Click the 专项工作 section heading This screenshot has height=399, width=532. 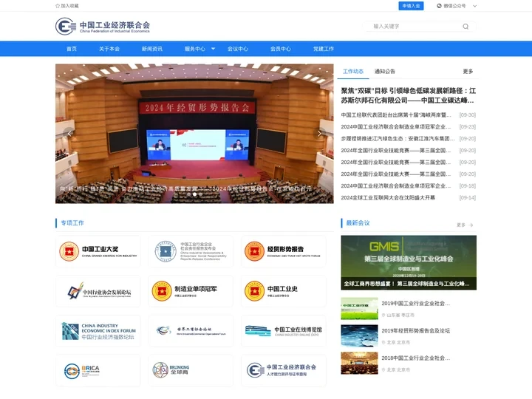(x=72, y=223)
